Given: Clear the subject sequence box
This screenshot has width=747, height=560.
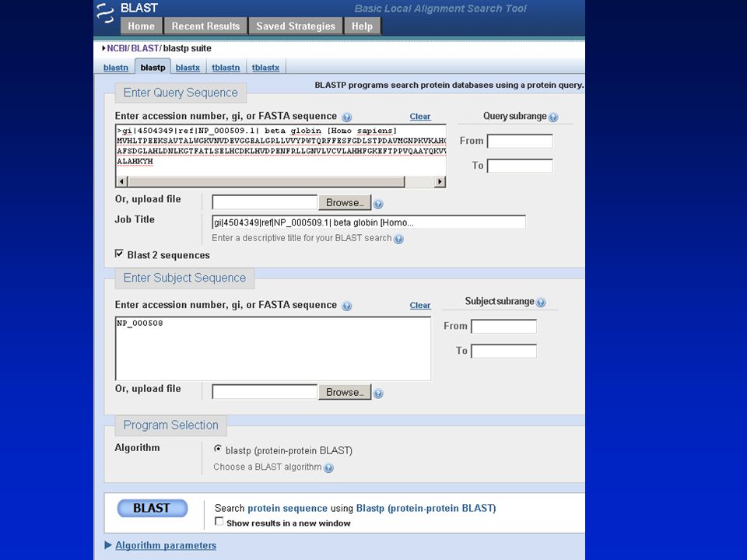Looking at the screenshot, I should coord(419,305).
